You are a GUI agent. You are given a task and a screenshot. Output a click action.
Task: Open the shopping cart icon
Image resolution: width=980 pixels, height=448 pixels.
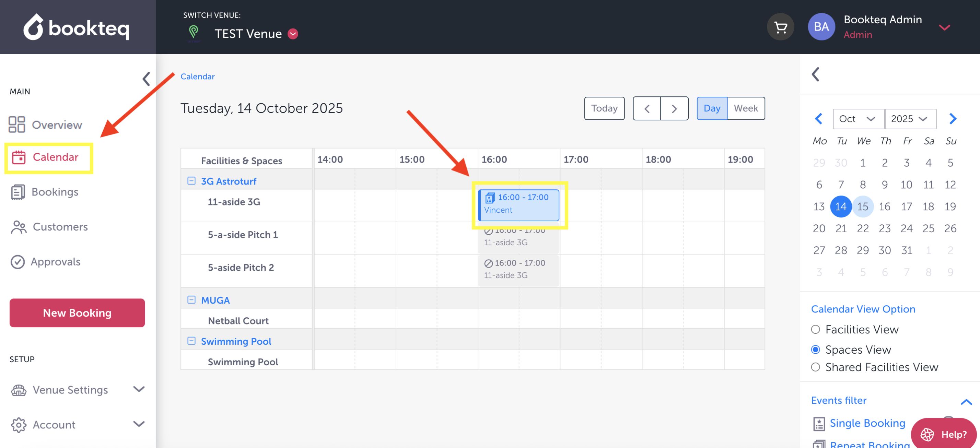pyautogui.click(x=780, y=27)
